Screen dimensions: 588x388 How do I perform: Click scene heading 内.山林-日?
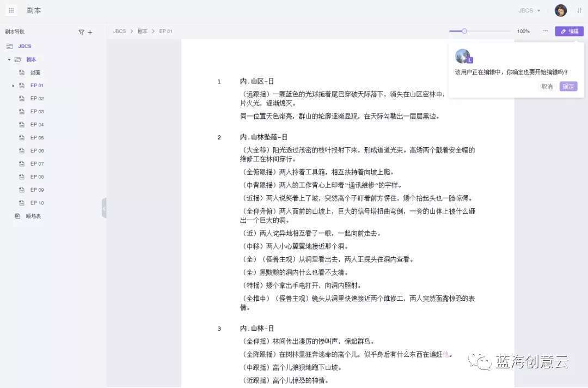click(257, 329)
